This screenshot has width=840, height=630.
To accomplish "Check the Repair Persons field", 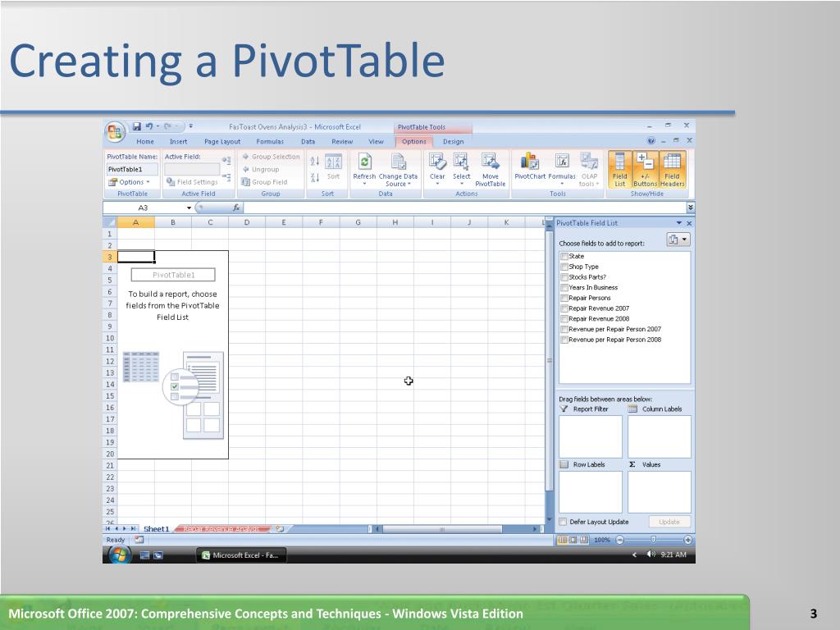I will [x=564, y=298].
